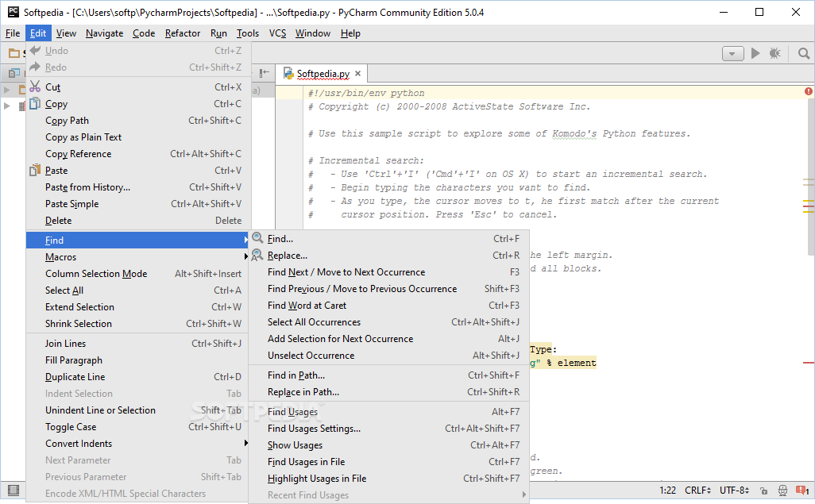Viewport: 815px width, 504px height.
Task: Choose Add Selection for Next Occurrence
Action: (388, 338)
